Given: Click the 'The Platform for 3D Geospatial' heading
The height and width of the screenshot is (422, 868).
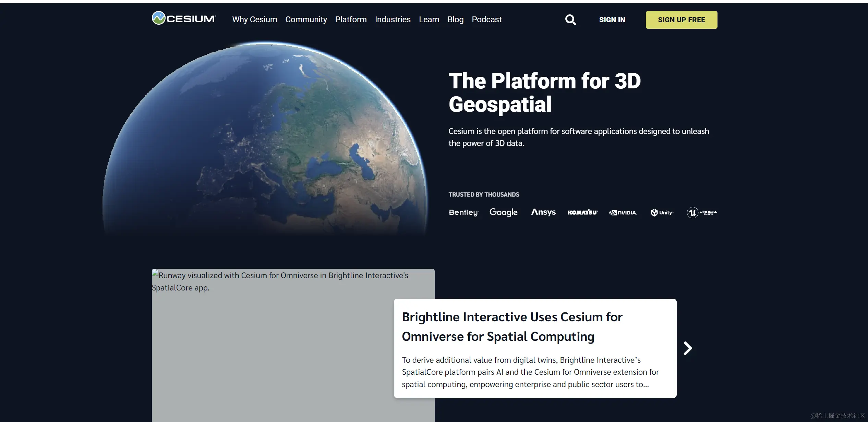Looking at the screenshot, I should pyautogui.click(x=544, y=92).
